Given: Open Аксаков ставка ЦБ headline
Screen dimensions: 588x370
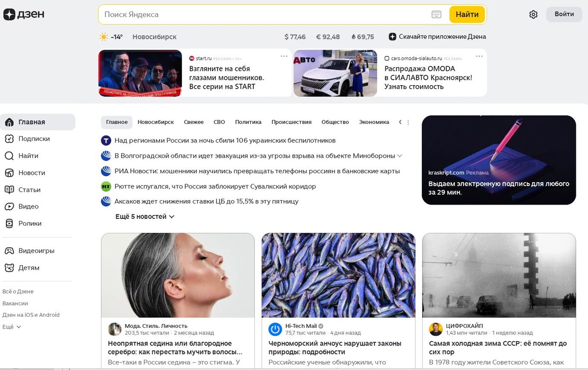Looking at the screenshot, I should click(206, 201).
